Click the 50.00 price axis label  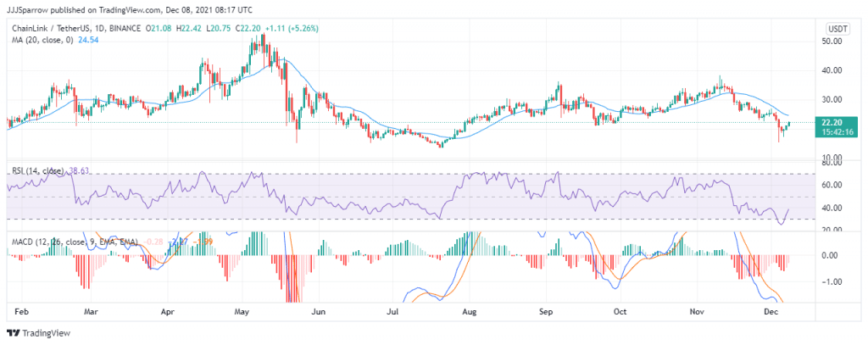pyautogui.click(x=832, y=41)
